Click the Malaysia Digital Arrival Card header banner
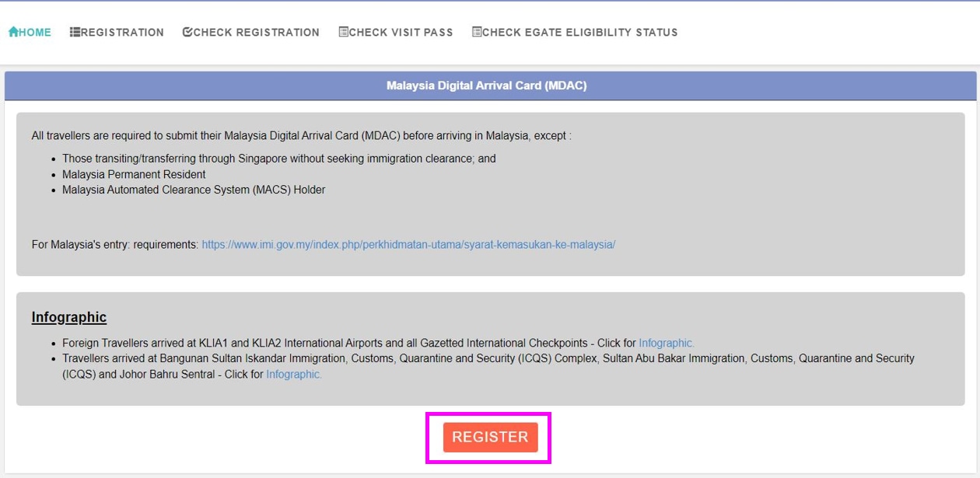This screenshot has height=478, width=980. (487, 85)
